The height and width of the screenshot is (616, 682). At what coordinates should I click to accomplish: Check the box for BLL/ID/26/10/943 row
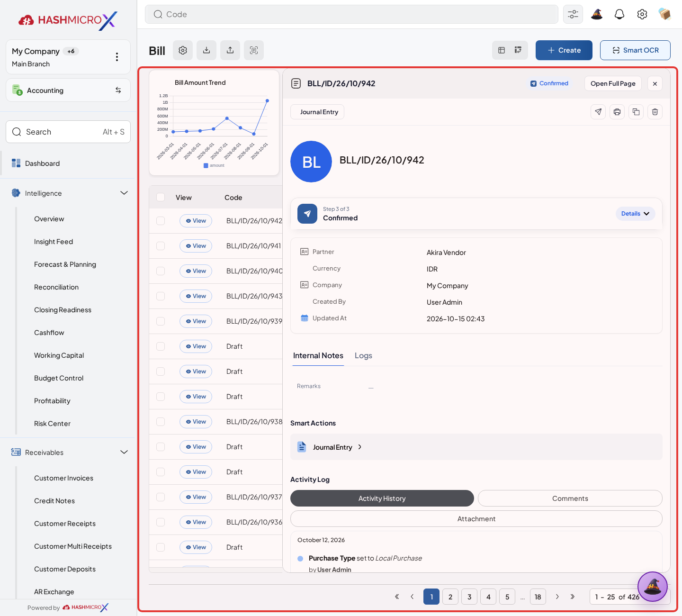click(x=161, y=296)
